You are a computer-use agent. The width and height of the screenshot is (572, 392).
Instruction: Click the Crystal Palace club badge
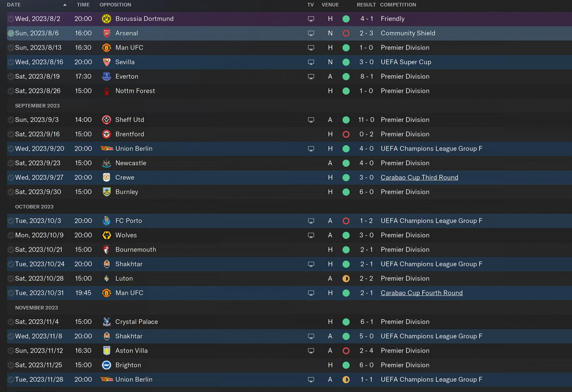tap(106, 322)
